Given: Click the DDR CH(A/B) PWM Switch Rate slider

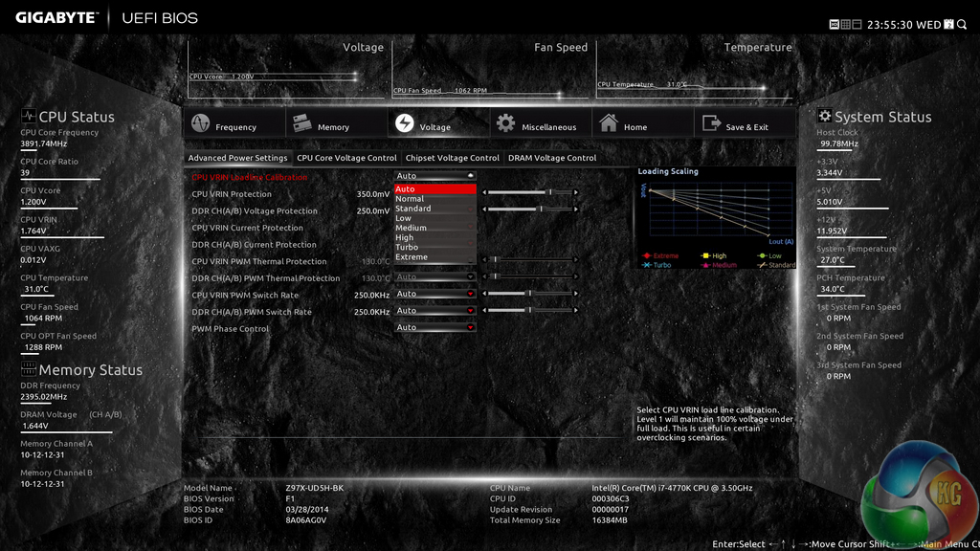Looking at the screenshot, I should [x=531, y=310].
